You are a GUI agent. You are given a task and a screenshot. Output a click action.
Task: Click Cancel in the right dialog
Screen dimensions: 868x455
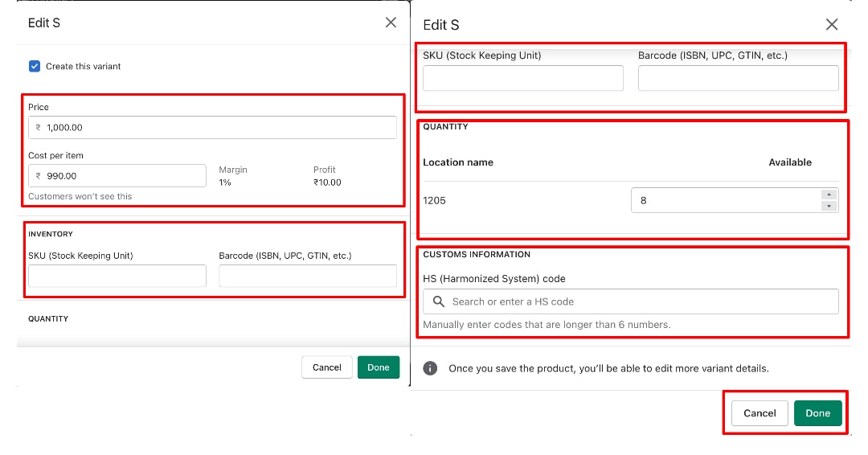(759, 413)
